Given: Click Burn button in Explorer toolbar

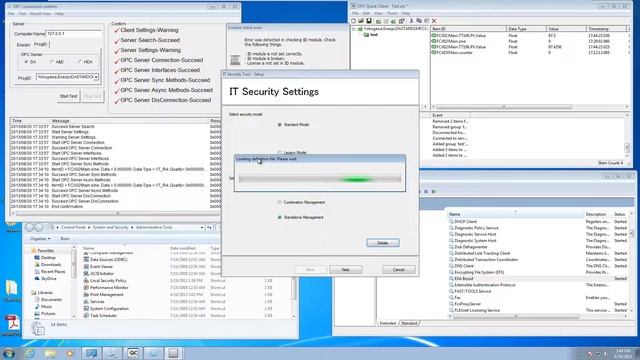Looking at the screenshot, I should (x=64, y=239).
